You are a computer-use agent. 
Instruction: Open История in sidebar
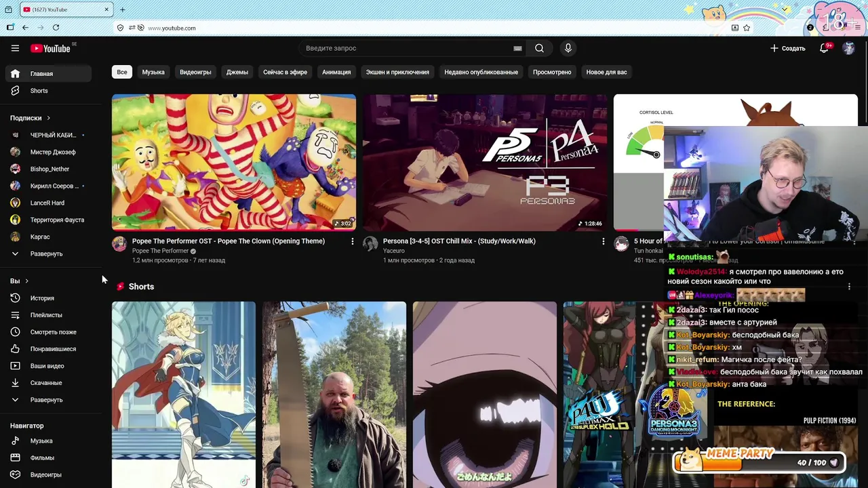click(48, 298)
